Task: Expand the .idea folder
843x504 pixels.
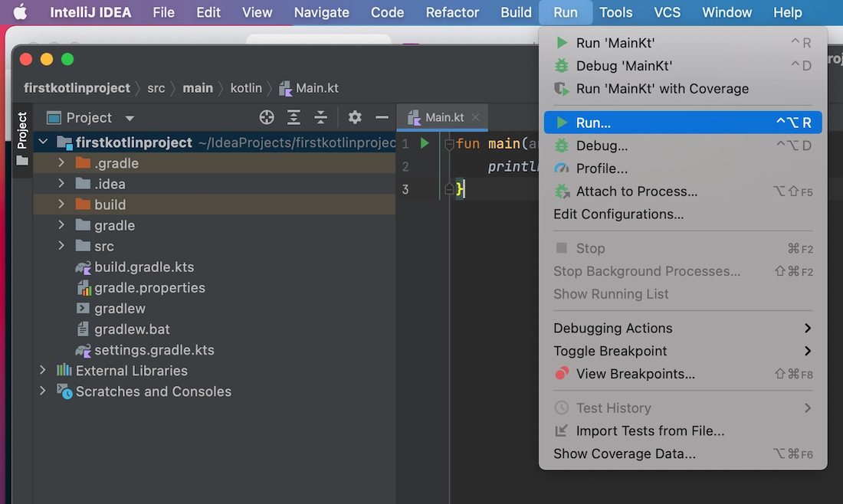Action: tap(61, 183)
